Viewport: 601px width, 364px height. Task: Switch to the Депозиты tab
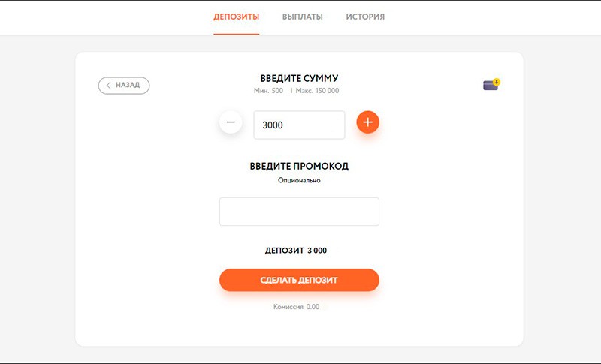click(236, 17)
